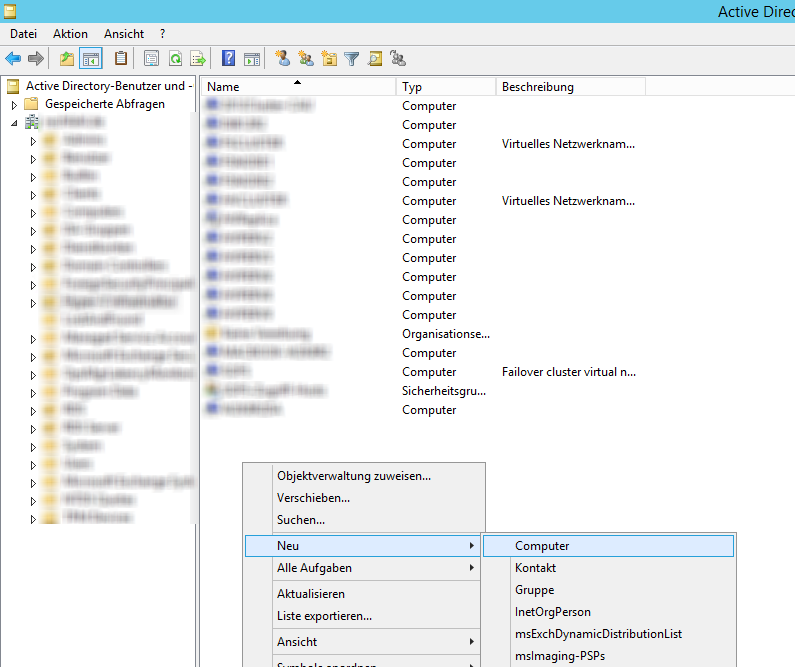Screen dimensions: 795x667
Task: Select Kontakt in the Neu submenu
Action: click(535, 568)
